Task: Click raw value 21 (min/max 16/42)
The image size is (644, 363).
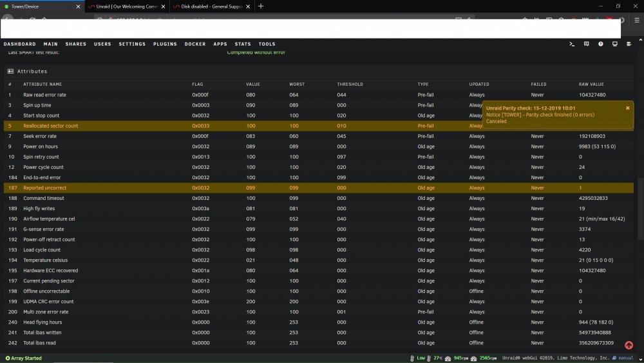Action: coord(601,219)
